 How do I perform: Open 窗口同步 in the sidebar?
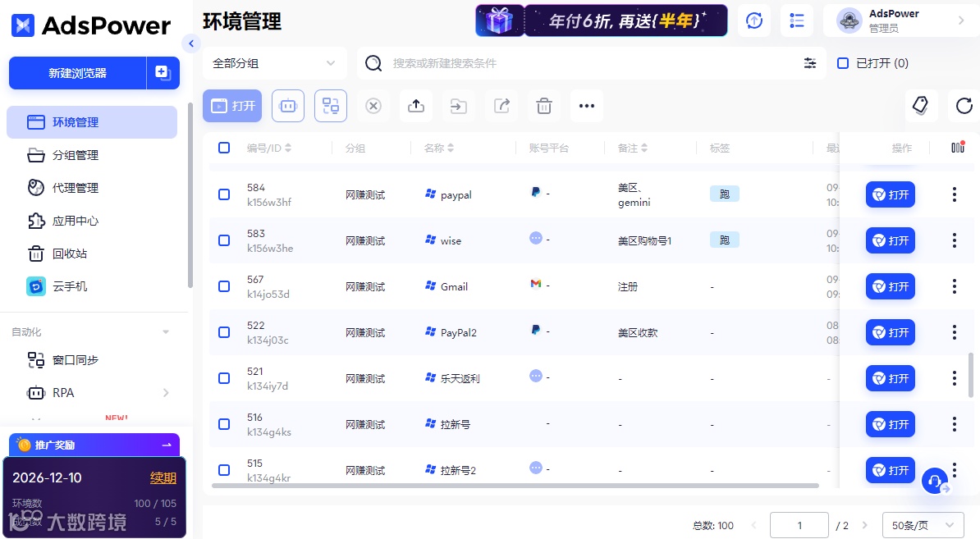[x=92, y=360]
